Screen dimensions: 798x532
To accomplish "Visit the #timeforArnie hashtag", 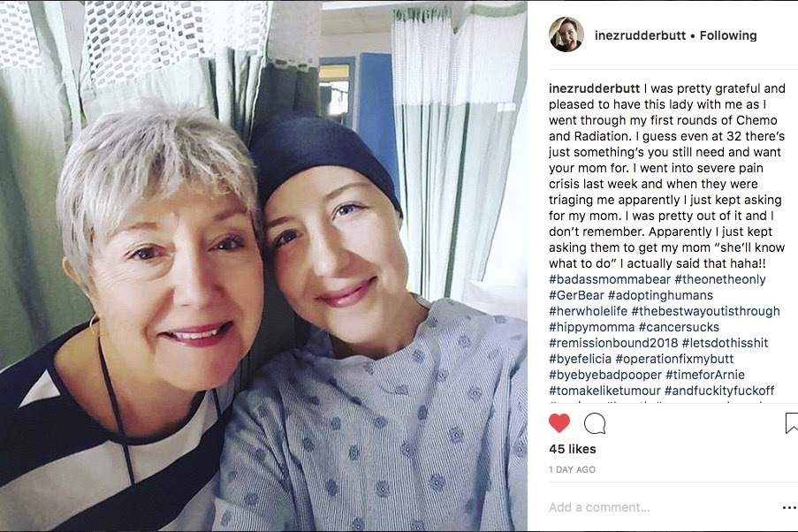I will [x=705, y=376].
